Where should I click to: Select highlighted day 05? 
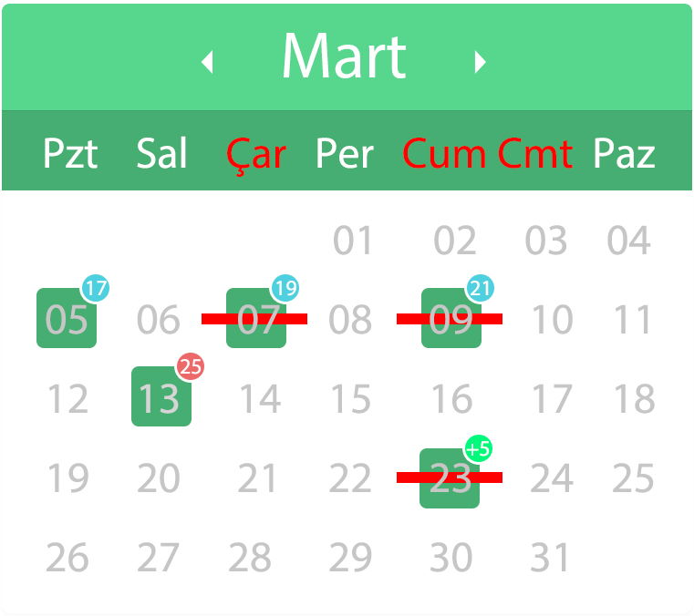coord(67,319)
